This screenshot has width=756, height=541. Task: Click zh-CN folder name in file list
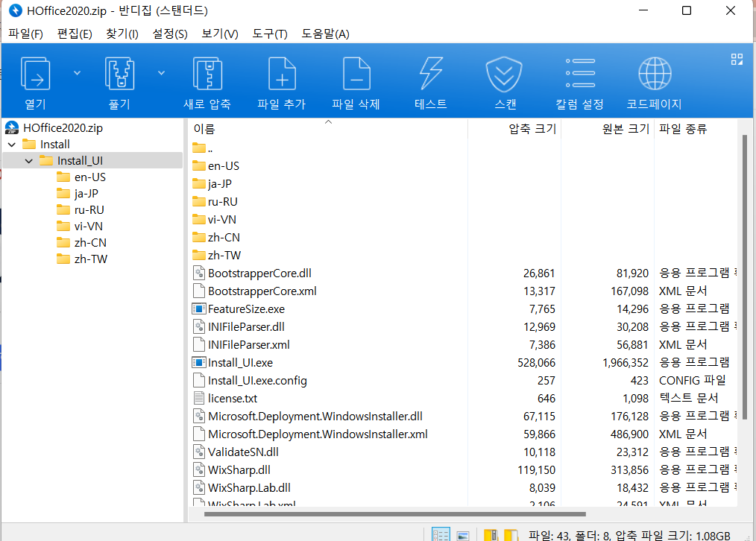(x=224, y=237)
